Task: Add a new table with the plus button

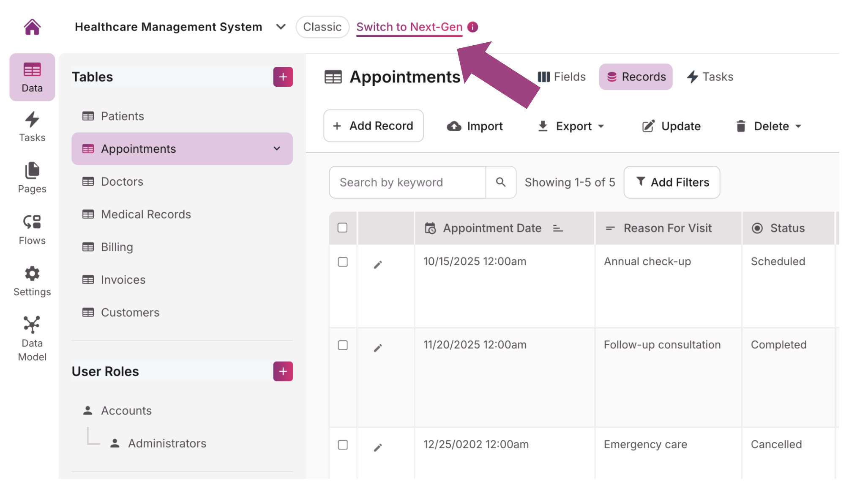Action: coord(283,77)
